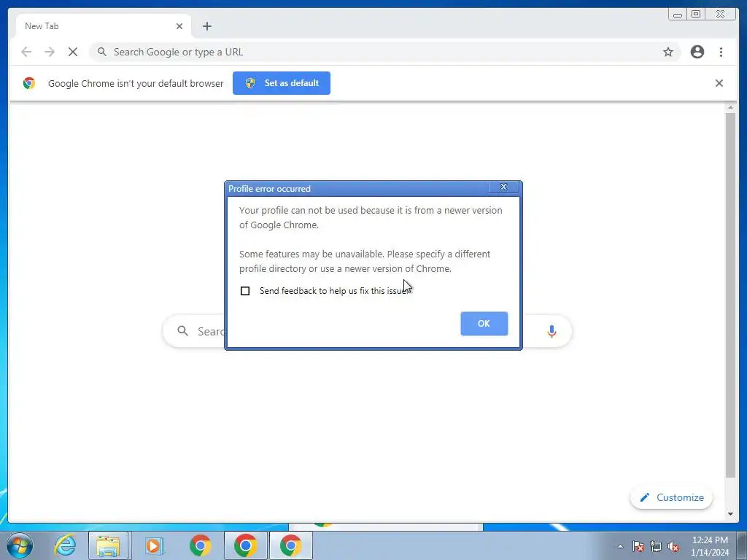Image resolution: width=747 pixels, height=560 pixels.
Task: Select the New Tab tab
Action: point(104,26)
